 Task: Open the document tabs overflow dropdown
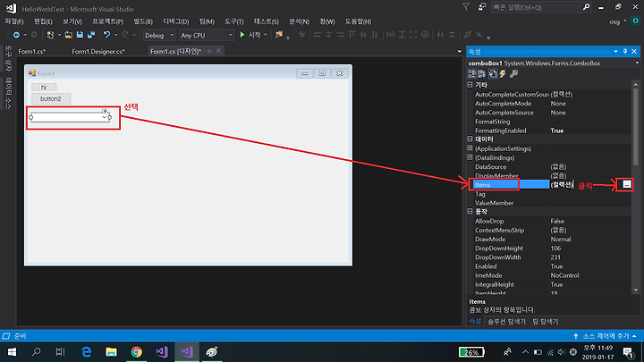click(x=459, y=51)
